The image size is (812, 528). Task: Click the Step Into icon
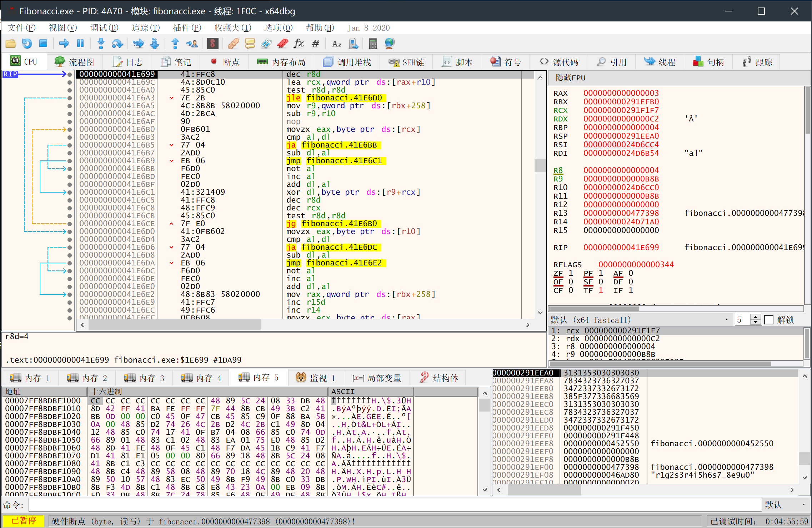click(101, 44)
